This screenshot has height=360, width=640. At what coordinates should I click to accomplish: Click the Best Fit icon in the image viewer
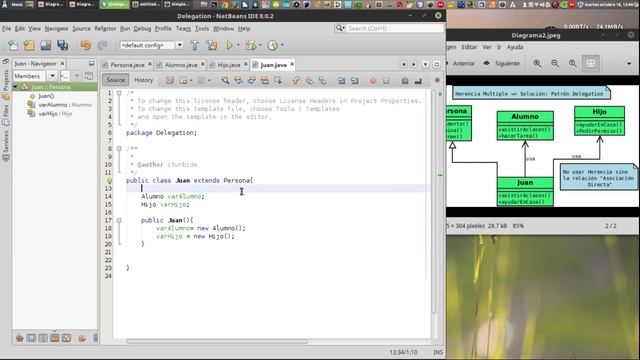coord(591,63)
